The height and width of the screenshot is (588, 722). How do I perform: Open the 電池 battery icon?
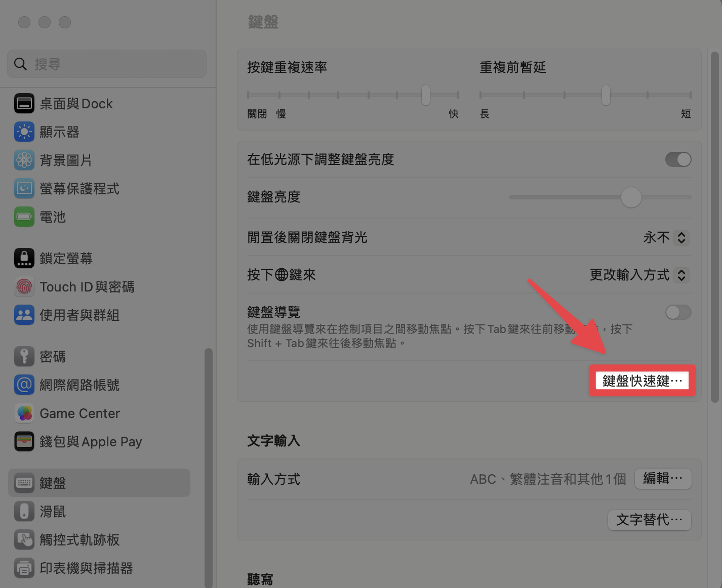pyautogui.click(x=24, y=217)
